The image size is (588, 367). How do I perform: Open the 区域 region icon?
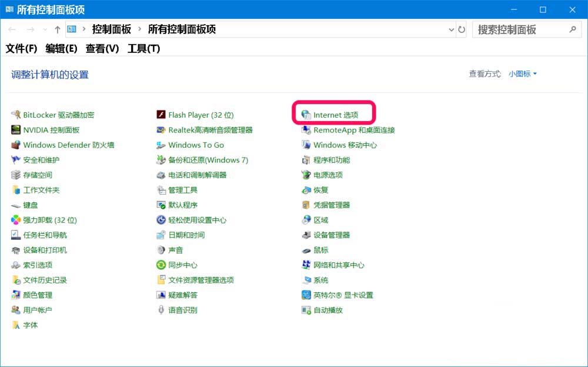tap(306, 220)
